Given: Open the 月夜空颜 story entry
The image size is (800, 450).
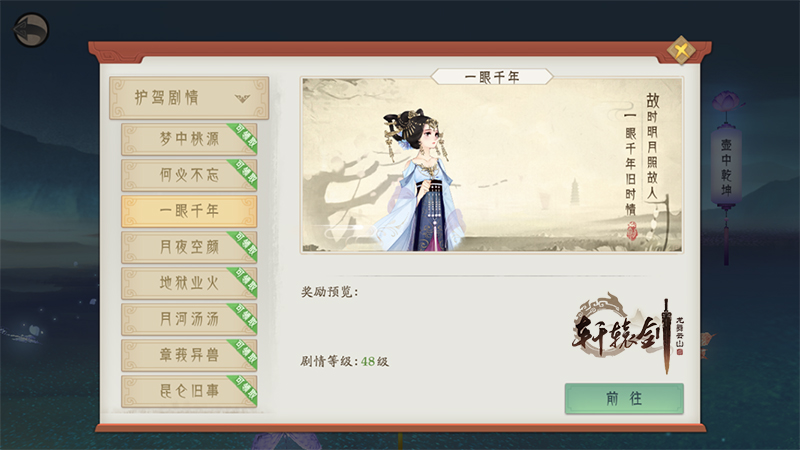Looking at the screenshot, I should [189, 247].
